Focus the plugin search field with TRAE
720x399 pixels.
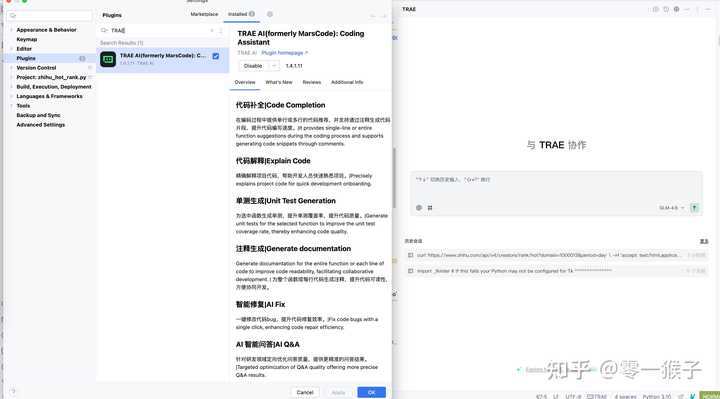point(161,30)
